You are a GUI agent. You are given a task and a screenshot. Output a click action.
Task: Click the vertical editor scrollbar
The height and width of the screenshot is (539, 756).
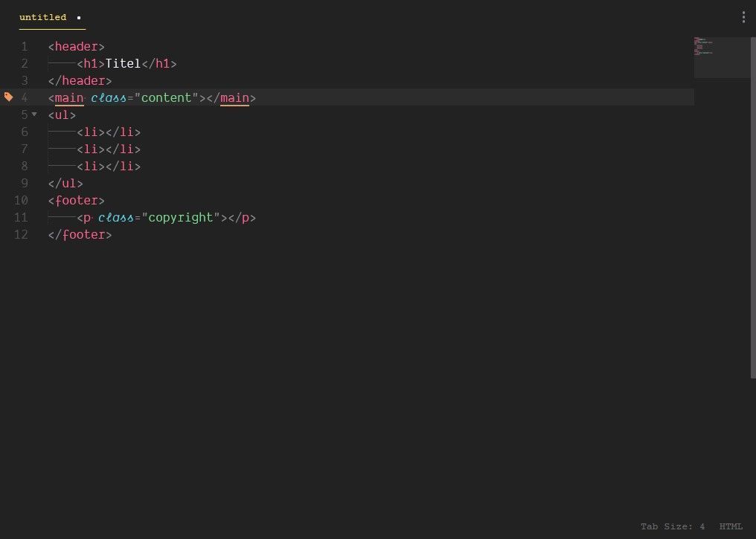coord(753,207)
